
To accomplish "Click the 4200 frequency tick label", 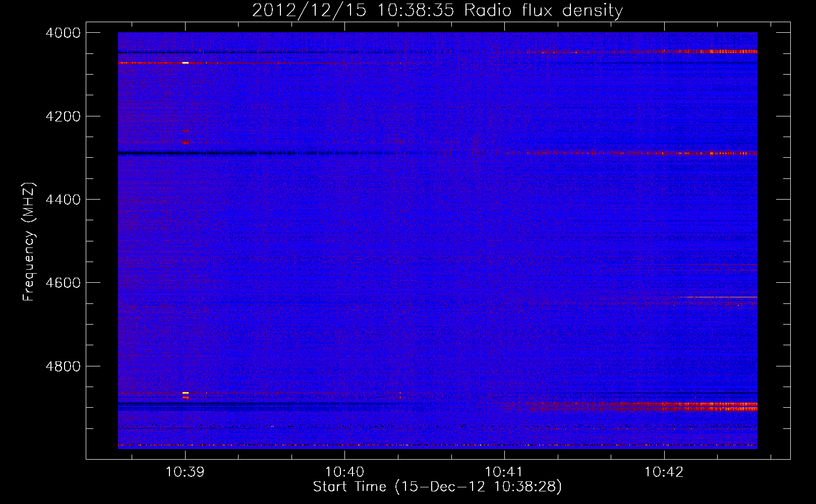I will coord(63,116).
